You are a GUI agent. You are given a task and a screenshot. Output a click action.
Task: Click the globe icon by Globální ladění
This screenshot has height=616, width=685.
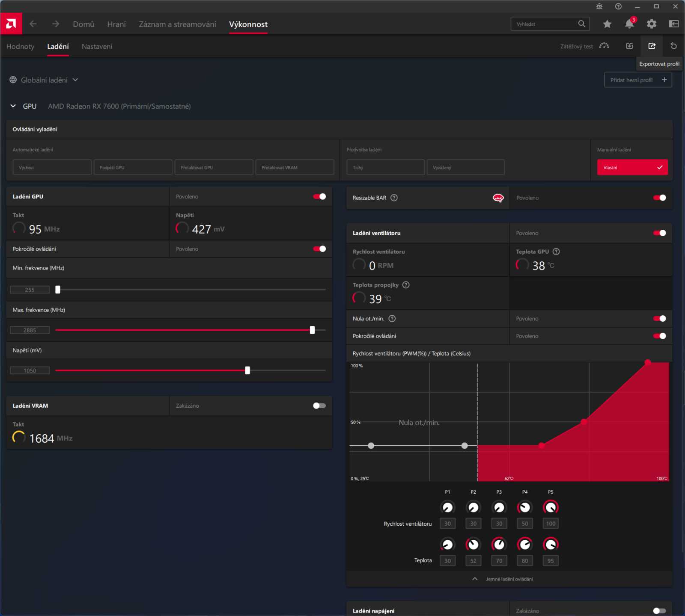coord(13,80)
